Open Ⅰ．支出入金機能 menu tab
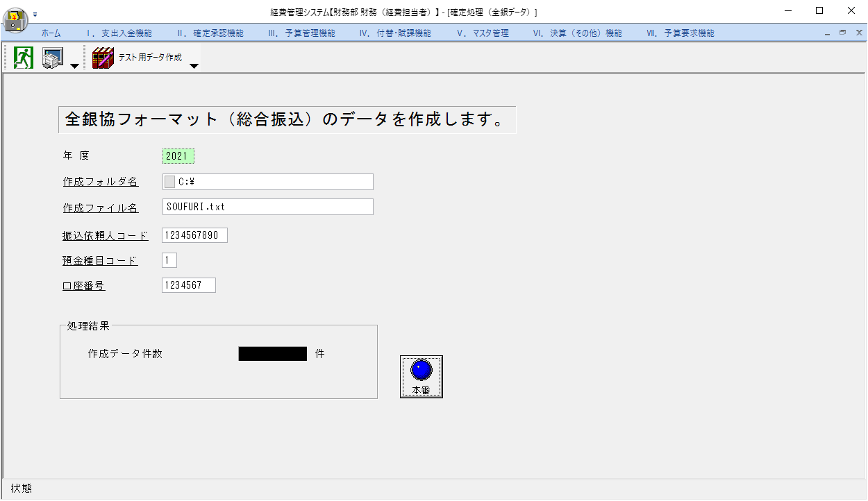 119,33
